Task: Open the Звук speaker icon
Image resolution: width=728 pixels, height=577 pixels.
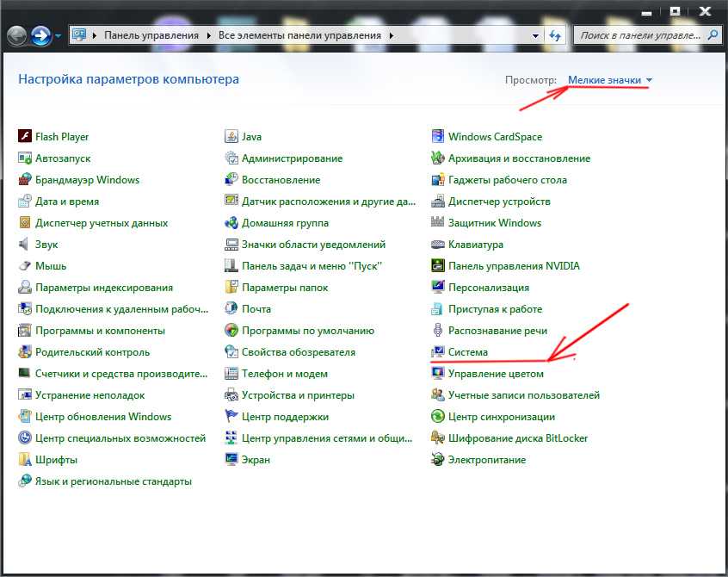Action: point(23,244)
